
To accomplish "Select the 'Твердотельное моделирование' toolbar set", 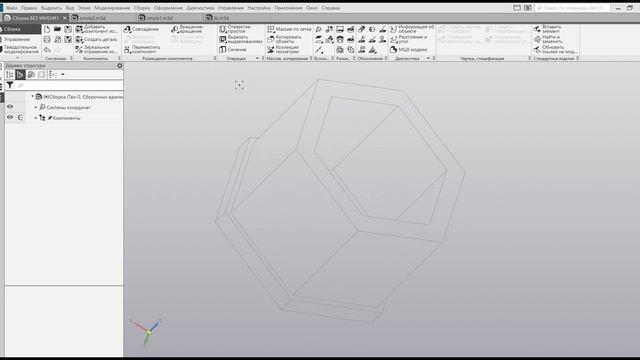I will coord(20,49).
